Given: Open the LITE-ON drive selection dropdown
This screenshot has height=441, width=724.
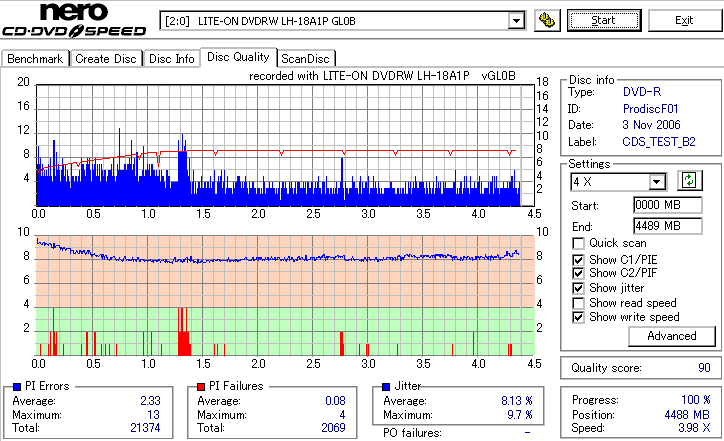Looking at the screenshot, I should coord(516,21).
